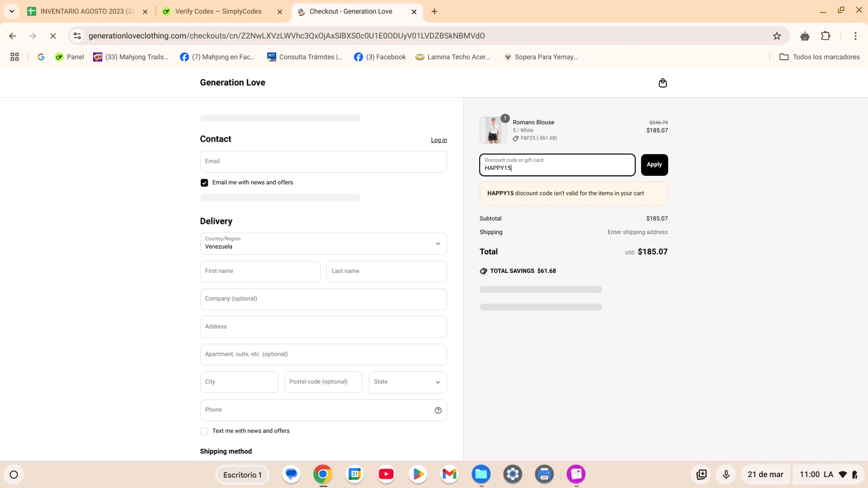The height and width of the screenshot is (488, 868).
Task: Open the (3) Facebook bookmark
Action: (x=380, y=57)
